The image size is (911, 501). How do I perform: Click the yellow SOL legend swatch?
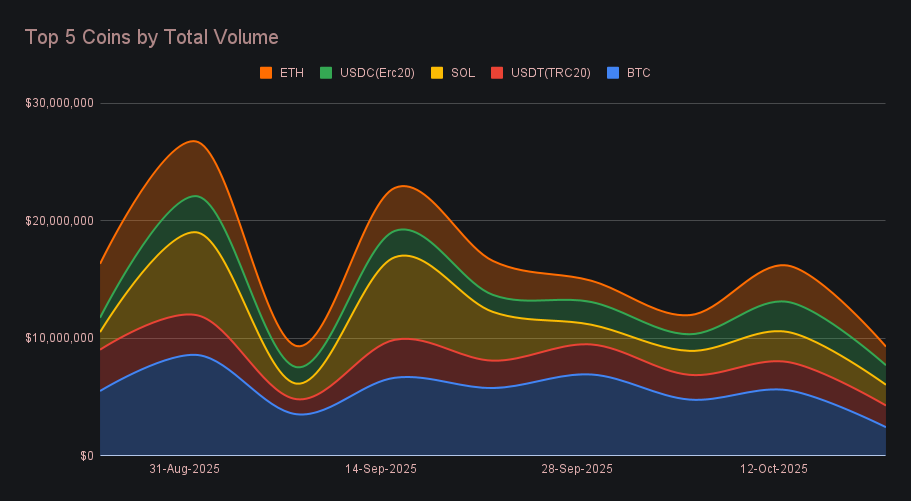click(437, 73)
